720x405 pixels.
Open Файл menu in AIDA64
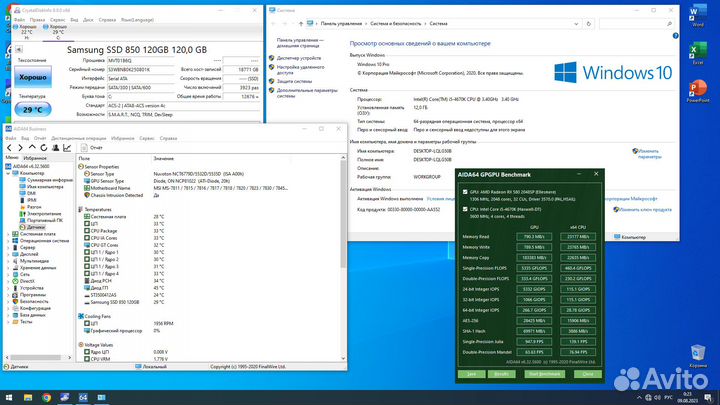(11, 138)
